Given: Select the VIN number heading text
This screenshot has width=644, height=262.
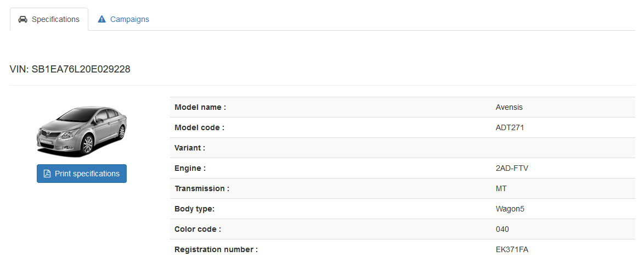Looking at the screenshot, I should pos(70,69).
